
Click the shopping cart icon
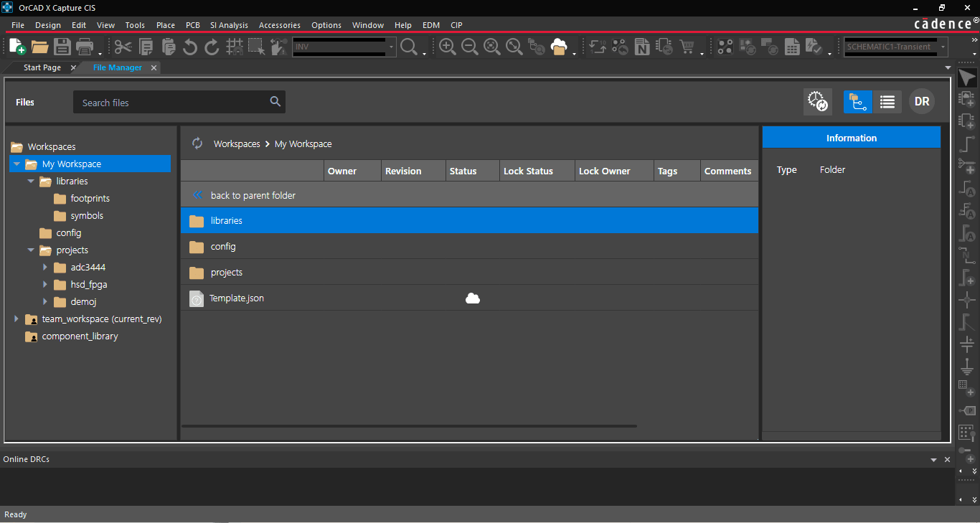pyautogui.click(x=687, y=47)
